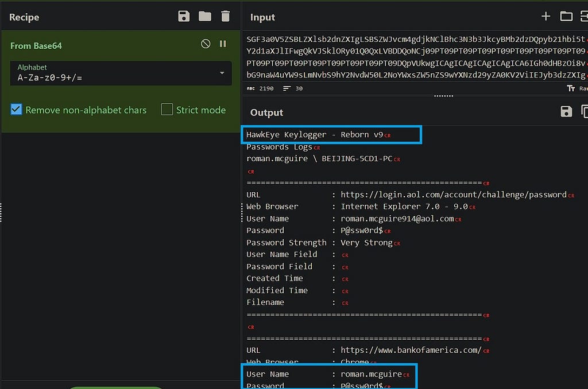
Task: Click the Input panel heading
Action: 262,17
